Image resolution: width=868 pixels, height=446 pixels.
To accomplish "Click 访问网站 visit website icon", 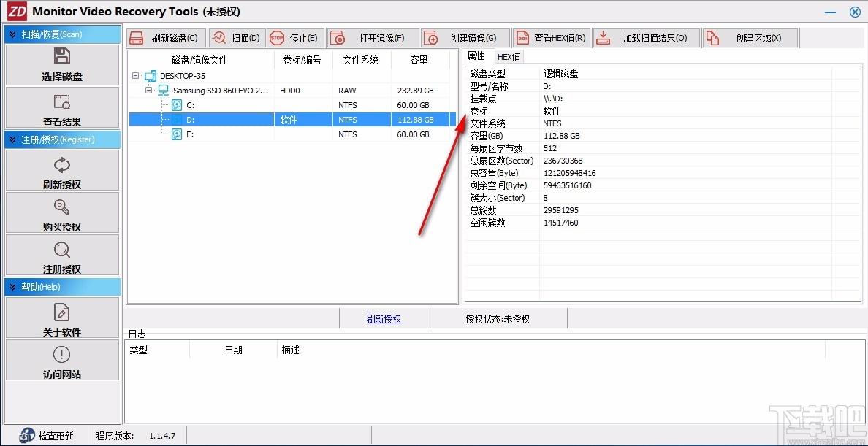I will click(62, 354).
